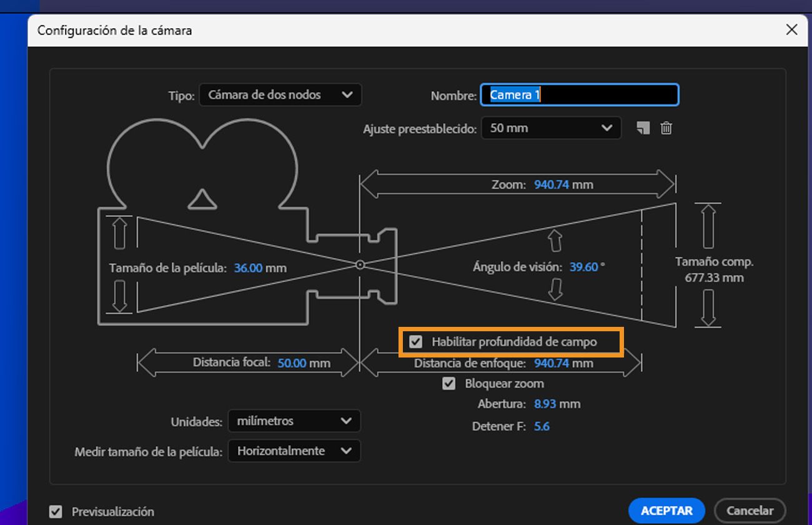Click the Ángulo de visión 39.60 value
Viewport: 812px width, 525px height.
coord(583,267)
